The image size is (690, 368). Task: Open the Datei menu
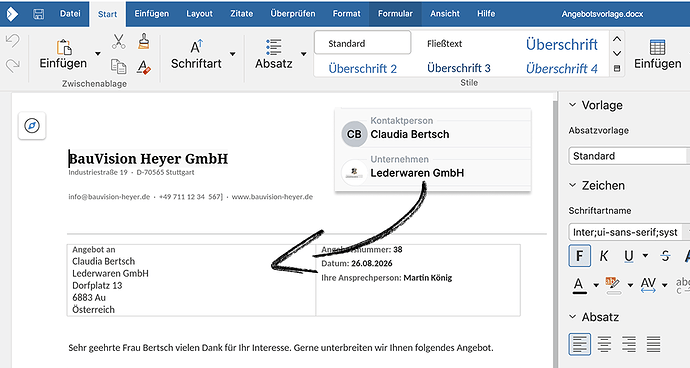(70, 14)
